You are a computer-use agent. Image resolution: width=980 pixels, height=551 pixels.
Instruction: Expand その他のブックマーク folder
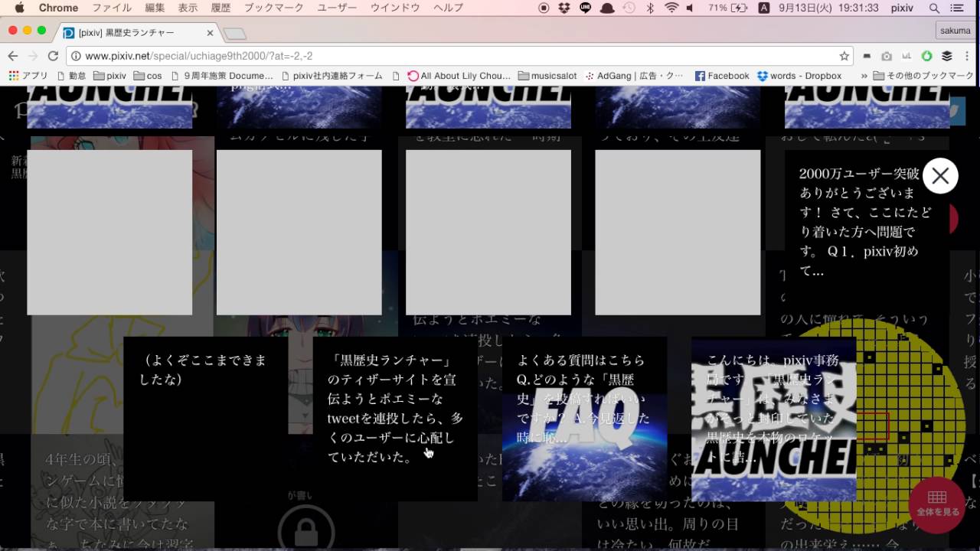tap(924, 76)
